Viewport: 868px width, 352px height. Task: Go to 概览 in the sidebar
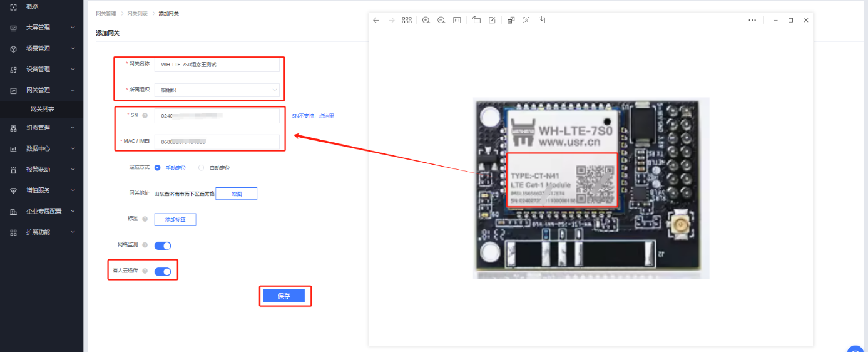coord(33,6)
